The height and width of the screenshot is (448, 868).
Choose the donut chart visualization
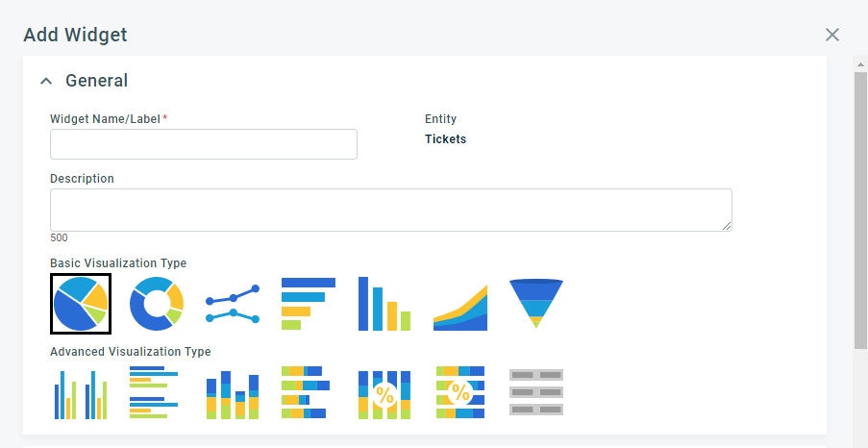pyautogui.click(x=156, y=304)
